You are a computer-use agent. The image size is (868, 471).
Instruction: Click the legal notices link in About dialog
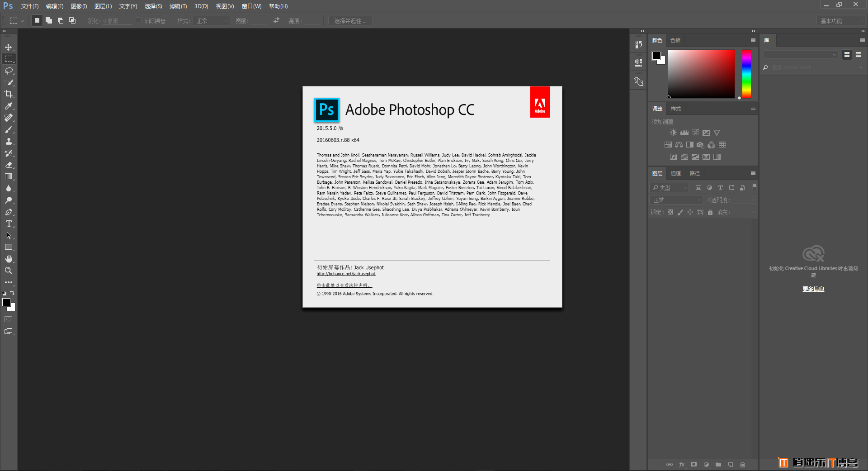344,285
